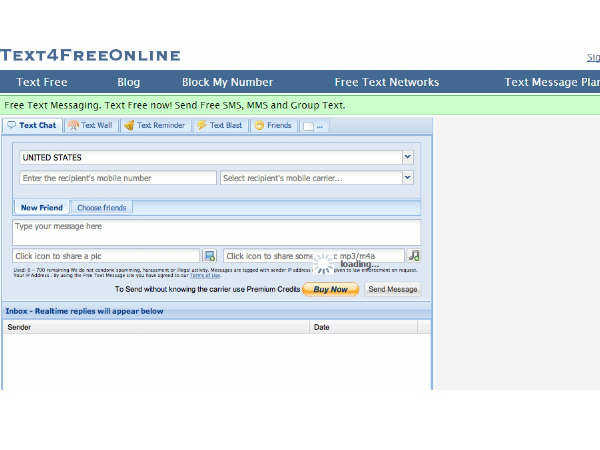Open Block My Number page
The height and width of the screenshot is (450, 600).
click(x=228, y=82)
